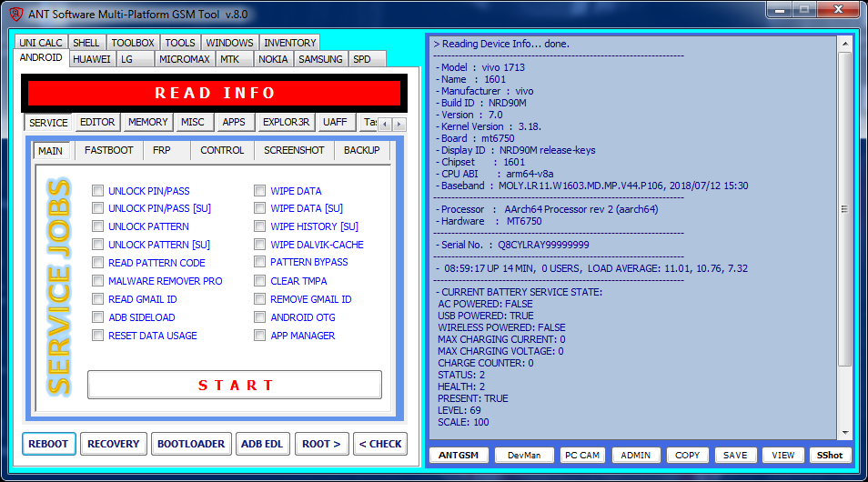Open the FASTBOOT sub-tab

(108, 151)
